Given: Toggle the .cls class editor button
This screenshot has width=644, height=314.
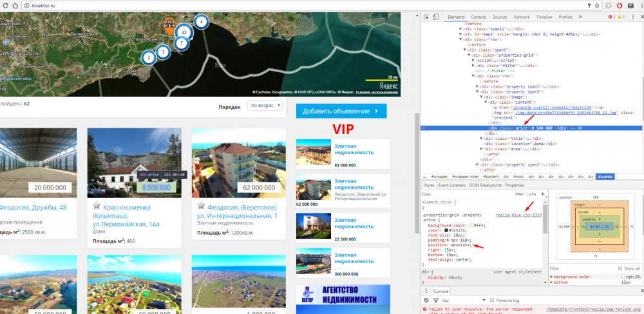Looking at the screenshot, I should (532, 194).
